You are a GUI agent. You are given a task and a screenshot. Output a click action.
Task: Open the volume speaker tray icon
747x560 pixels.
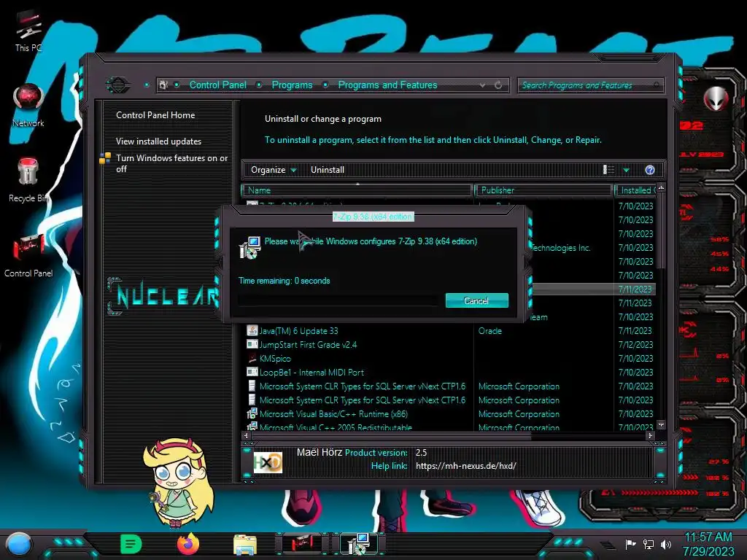click(x=666, y=544)
